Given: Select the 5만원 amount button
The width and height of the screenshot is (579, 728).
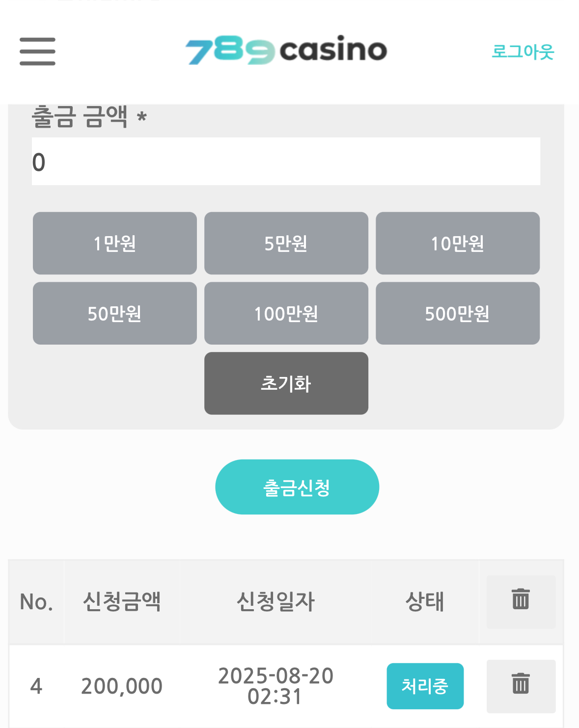Looking at the screenshot, I should [x=286, y=243].
